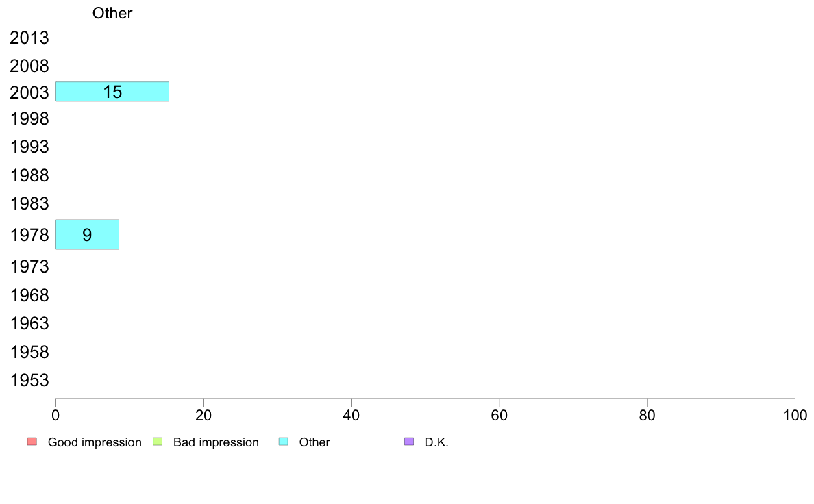Click the 1968 year label
Viewport: 814px width, 504px height.
29,295
